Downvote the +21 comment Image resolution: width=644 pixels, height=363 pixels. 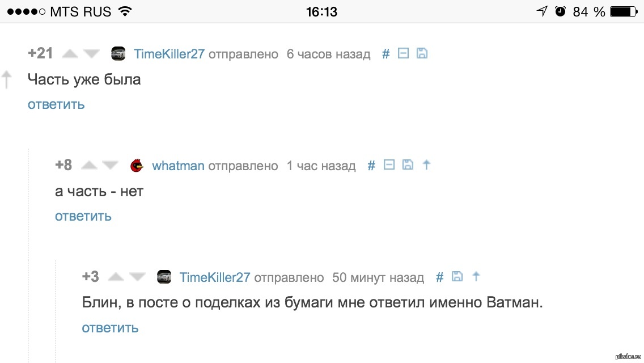pos(91,53)
